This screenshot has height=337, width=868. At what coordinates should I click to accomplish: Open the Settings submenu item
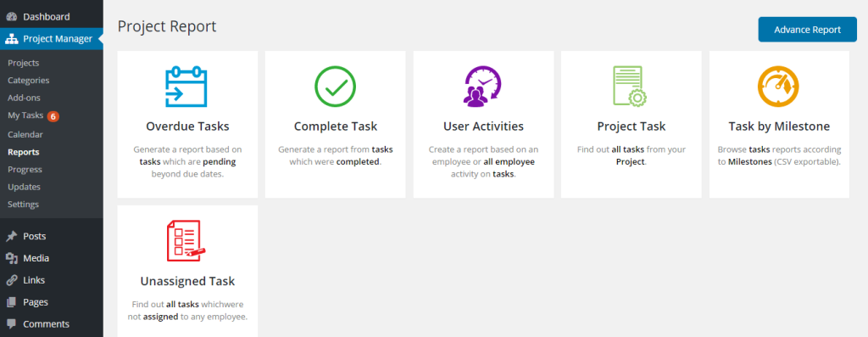click(x=23, y=204)
